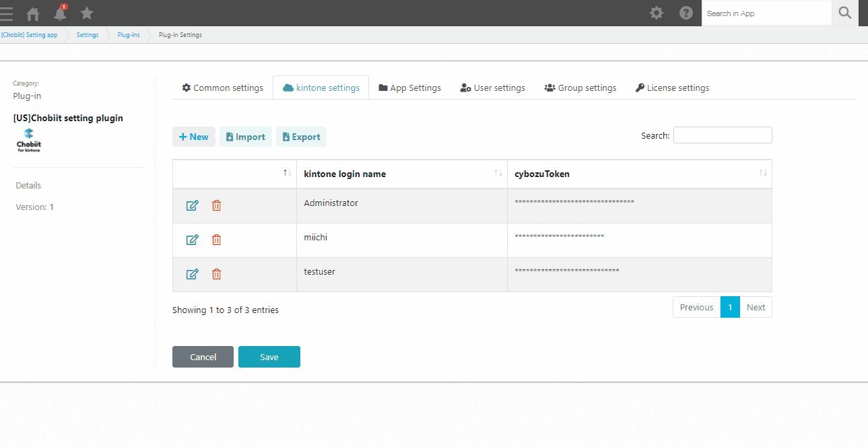Open the notifications bell
The width and height of the screenshot is (868, 447).
coord(60,13)
